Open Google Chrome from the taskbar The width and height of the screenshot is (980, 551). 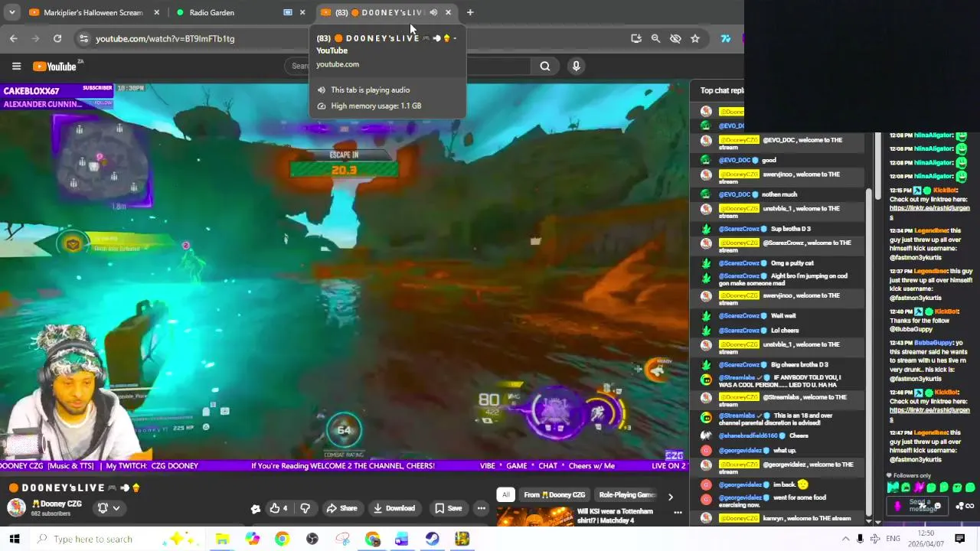282,539
